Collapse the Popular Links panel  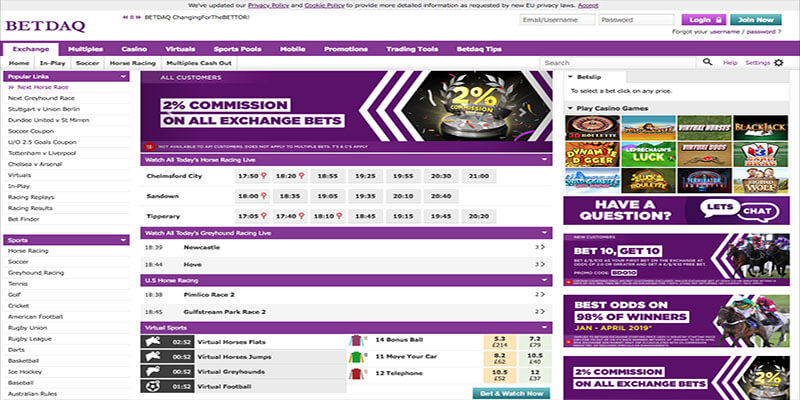(123, 77)
